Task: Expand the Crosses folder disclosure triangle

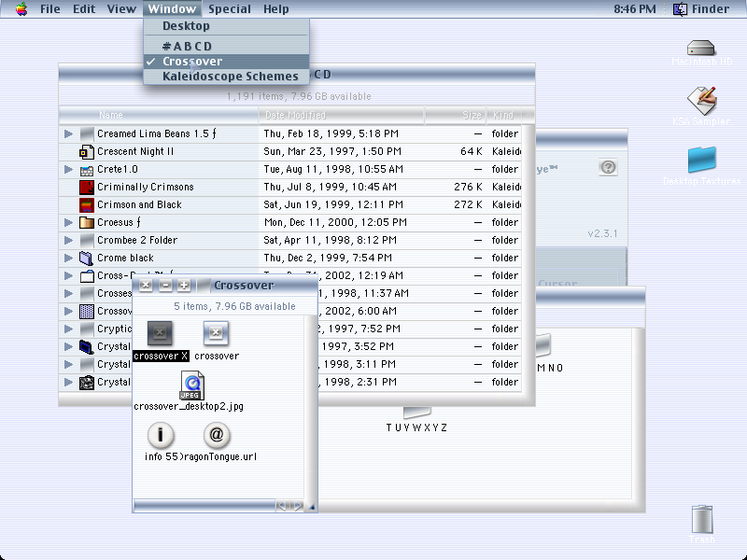Action: pos(68,293)
